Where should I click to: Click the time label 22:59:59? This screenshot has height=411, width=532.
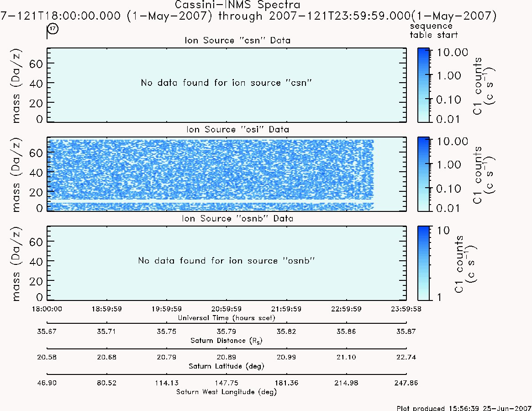point(346,309)
